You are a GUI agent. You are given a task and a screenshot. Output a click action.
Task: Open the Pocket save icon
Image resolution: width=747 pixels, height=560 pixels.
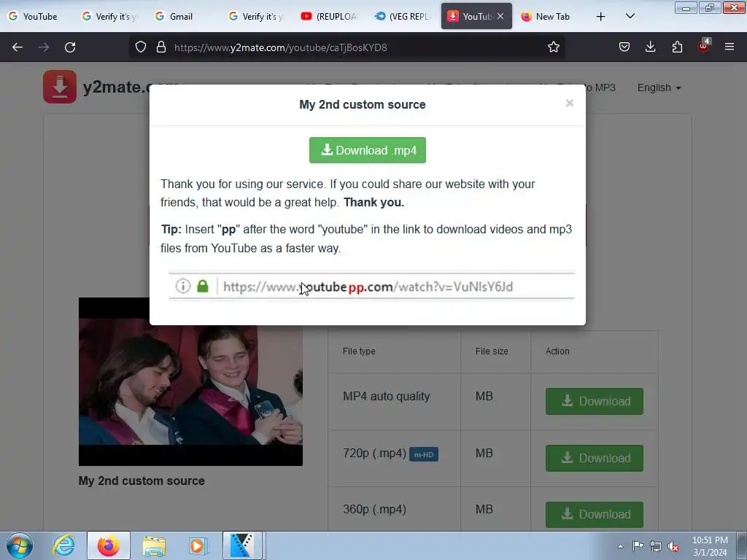pos(624,47)
